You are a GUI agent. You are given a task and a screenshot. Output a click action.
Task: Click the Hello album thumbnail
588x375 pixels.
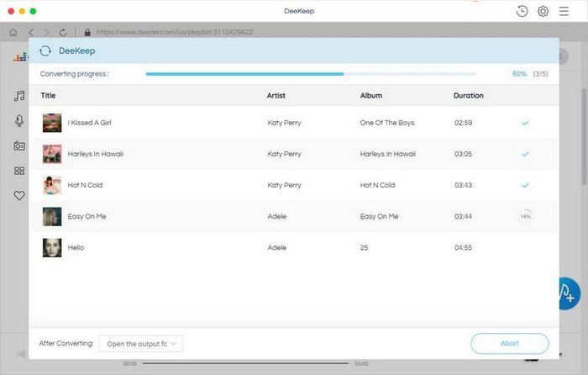click(52, 247)
